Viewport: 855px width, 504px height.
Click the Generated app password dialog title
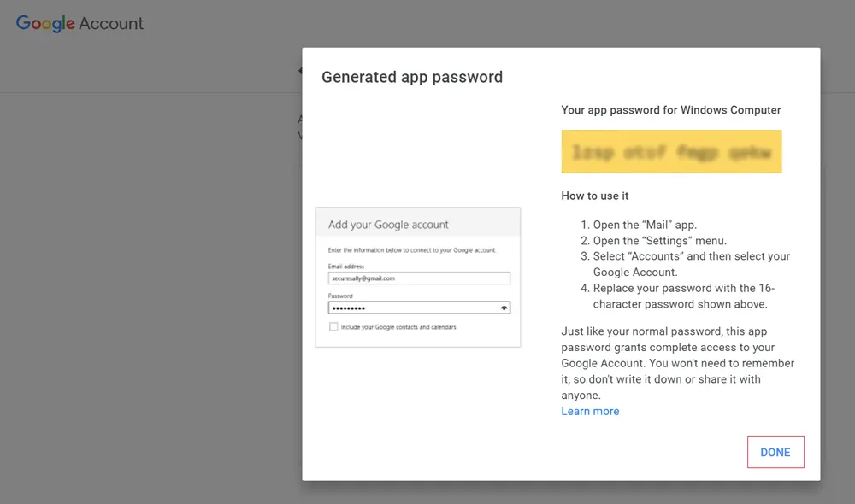tap(412, 77)
